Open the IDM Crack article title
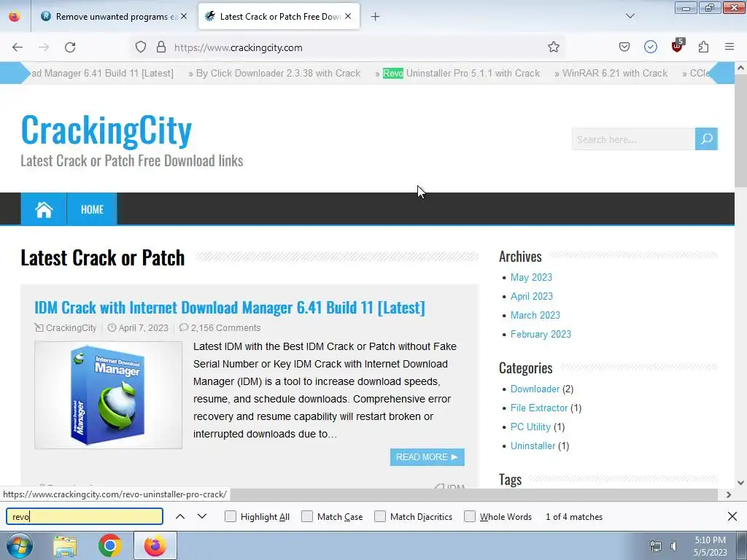The height and width of the screenshot is (560, 747). click(x=230, y=308)
